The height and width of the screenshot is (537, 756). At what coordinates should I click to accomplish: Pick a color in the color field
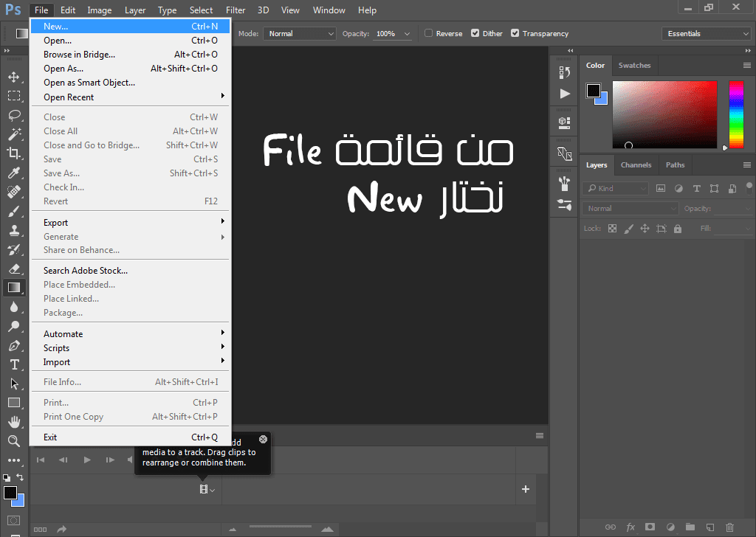pyautogui.click(x=664, y=114)
